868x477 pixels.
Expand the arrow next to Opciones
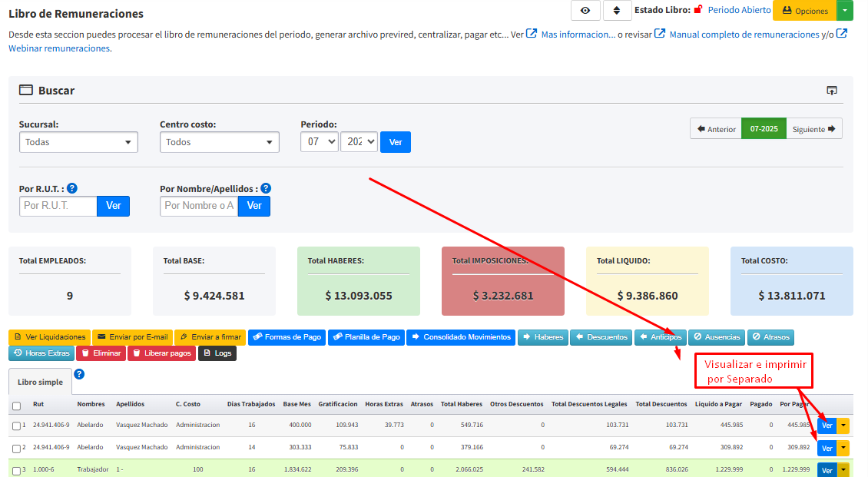pos(845,11)
